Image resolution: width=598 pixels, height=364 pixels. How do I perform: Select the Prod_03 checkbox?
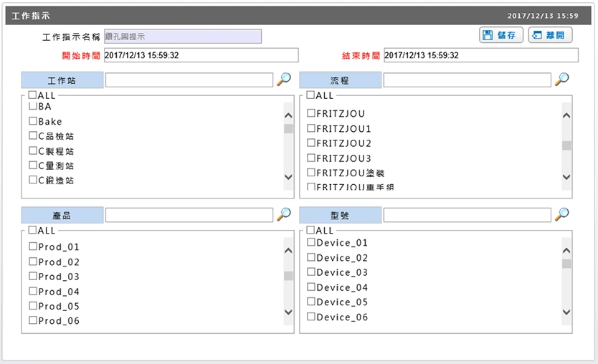click(x=33, y=277)
